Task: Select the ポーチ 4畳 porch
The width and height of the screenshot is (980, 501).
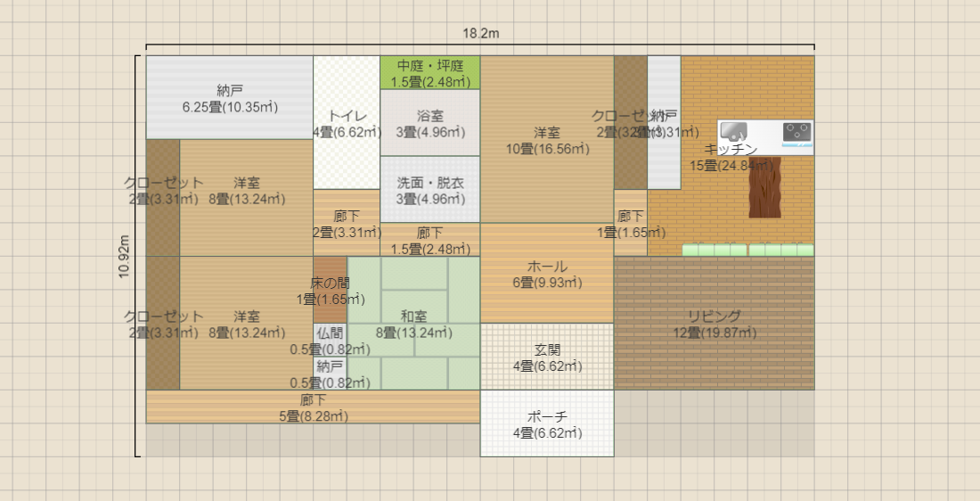Action: click(547, 423)
